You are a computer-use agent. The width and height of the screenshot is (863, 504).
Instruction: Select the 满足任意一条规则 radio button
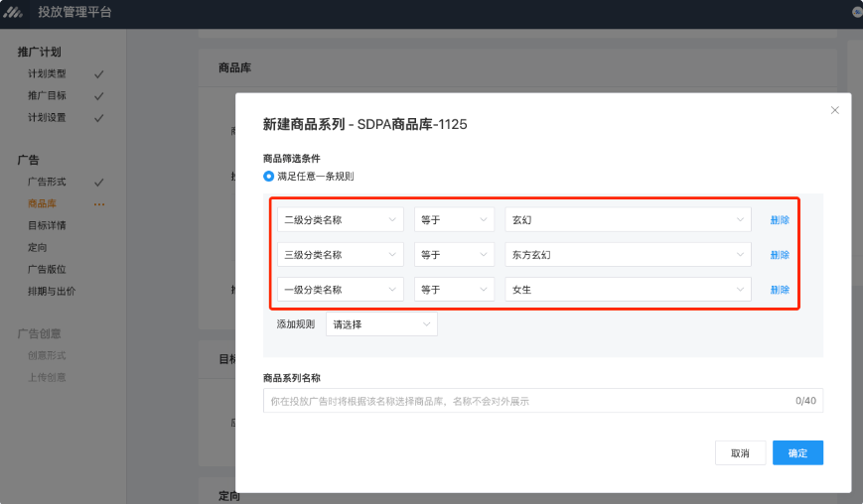click(x=268, y=177)
